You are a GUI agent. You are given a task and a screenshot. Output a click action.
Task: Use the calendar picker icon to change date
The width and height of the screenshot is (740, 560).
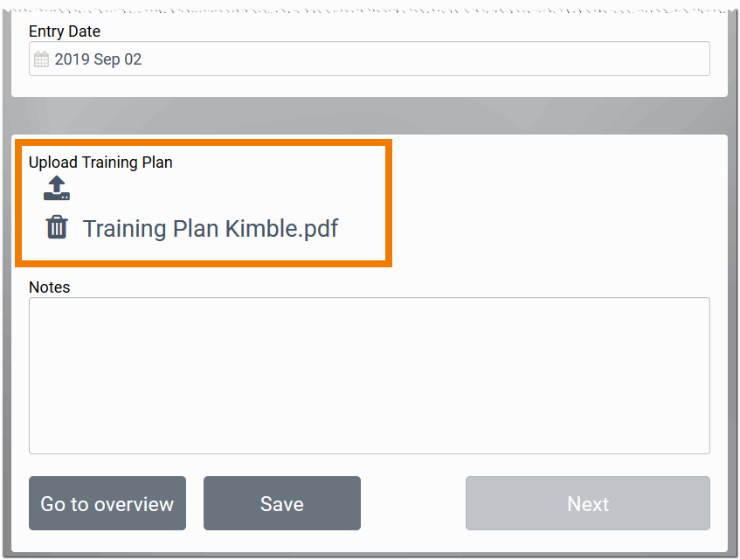point(41,58)
